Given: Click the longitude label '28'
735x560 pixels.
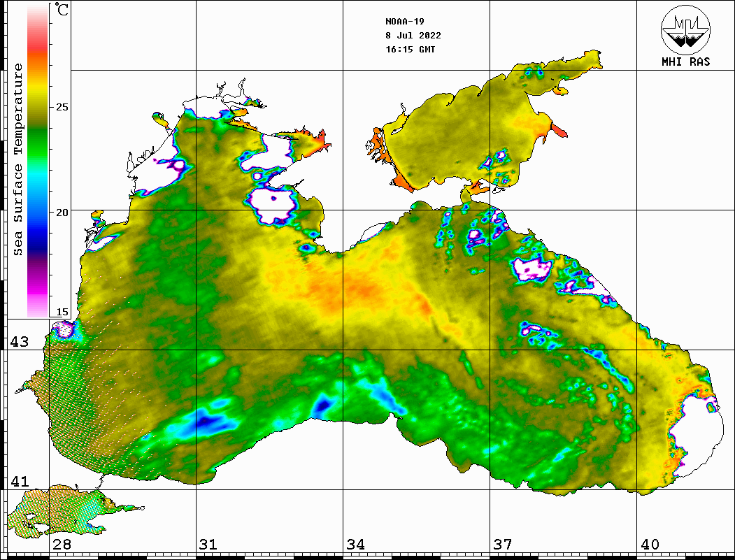Looking at the screenshot, I should [62, 545].
